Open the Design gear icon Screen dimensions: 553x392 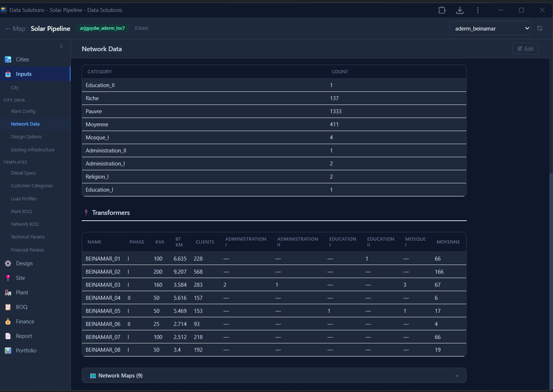point(8,264)
